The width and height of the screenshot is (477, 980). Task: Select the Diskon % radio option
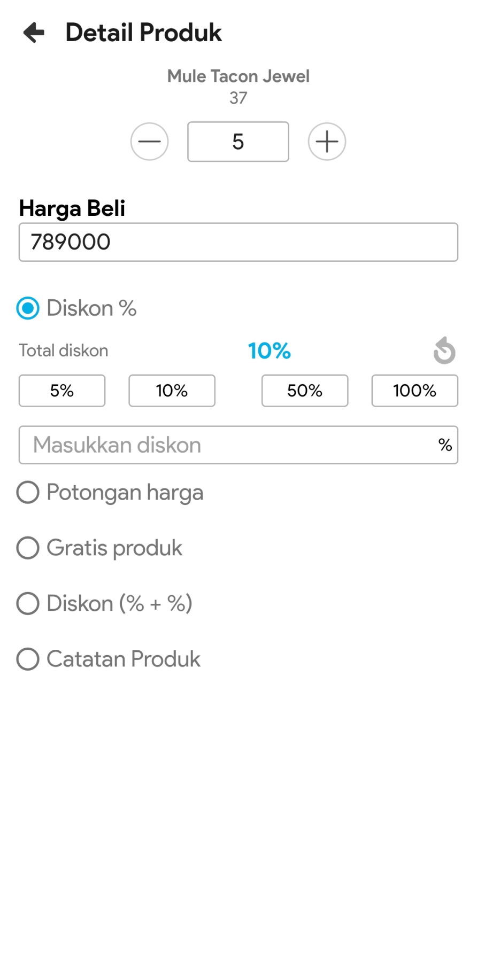(28, 308)
